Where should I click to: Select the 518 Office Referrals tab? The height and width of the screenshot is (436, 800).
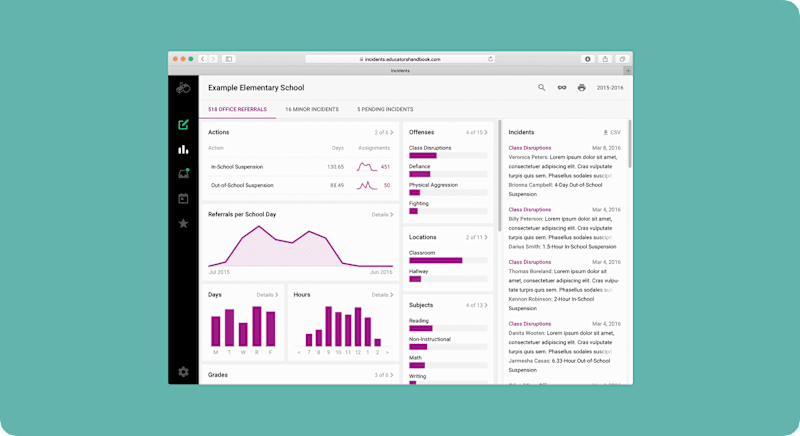pyautogui.click(x=237, y=109)
